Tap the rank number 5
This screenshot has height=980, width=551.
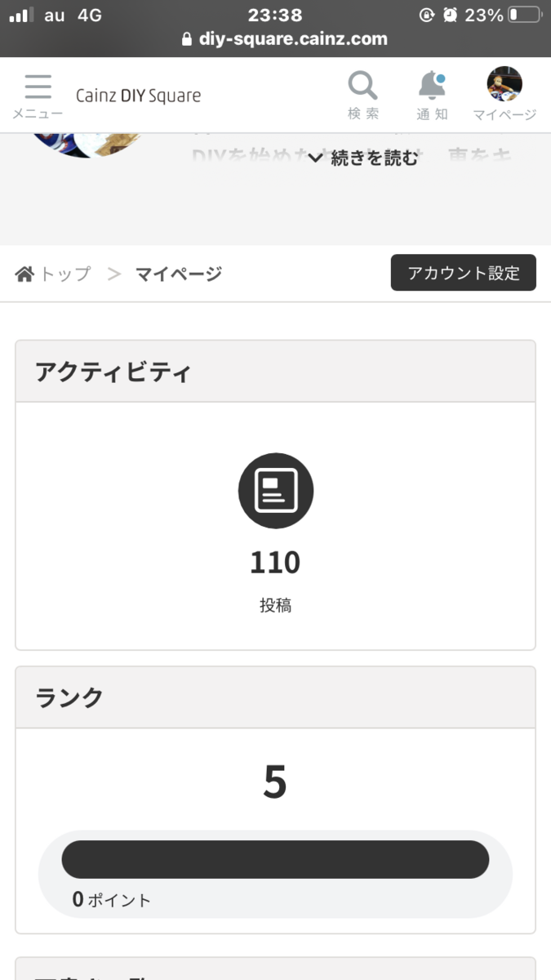point(275,783)
